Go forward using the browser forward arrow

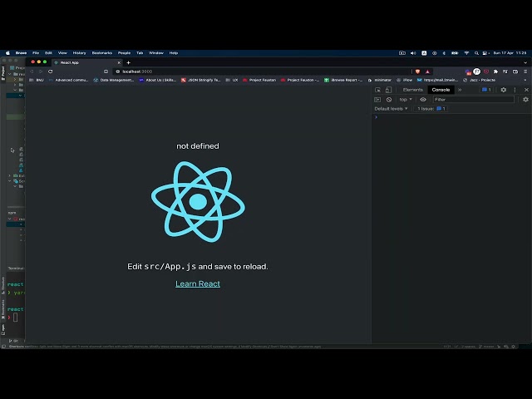click(41, 71)
